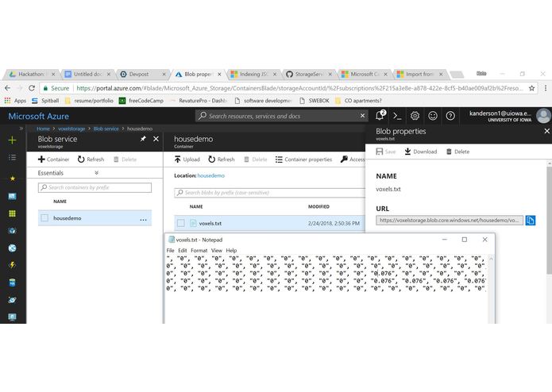This screenshot has width=552, height=392.
Task: Click the housedemo Location link
Action: click(x=211, y=175)
